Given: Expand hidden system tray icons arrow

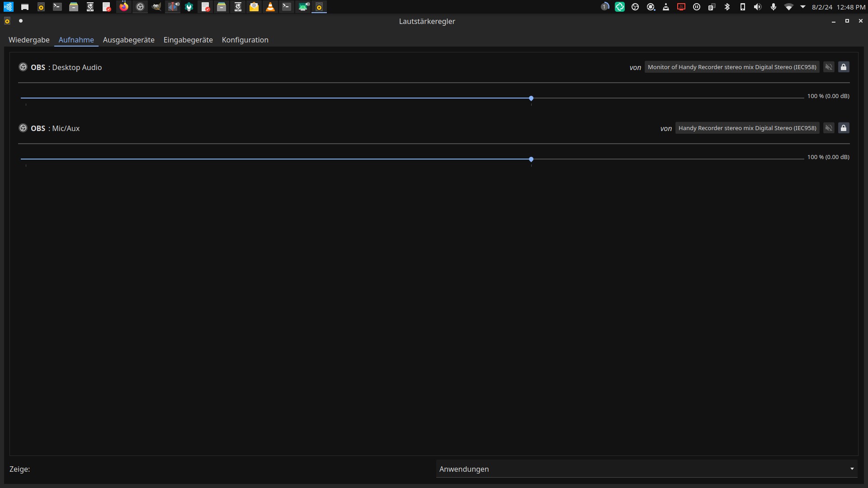Looking at the screenshot, I should 803,7.
